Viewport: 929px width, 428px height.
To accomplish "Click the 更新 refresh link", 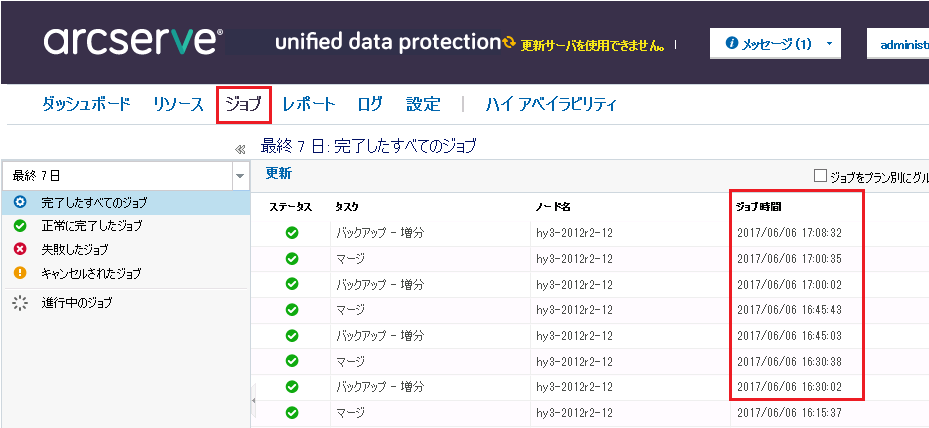I will 278,173.
